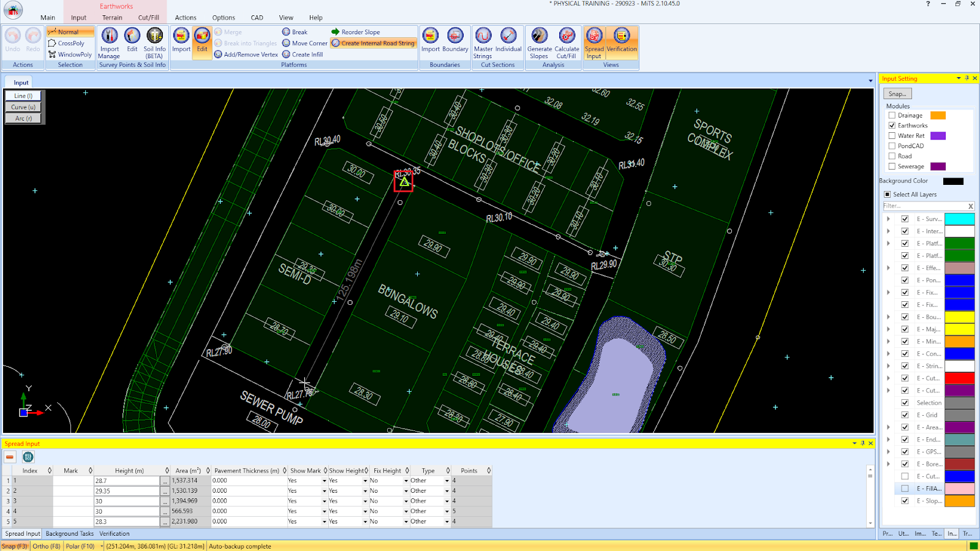Screen dimensions: 980x551
Task: Switch to the Background Tasks tab
Action: click(x=70, y=534)
